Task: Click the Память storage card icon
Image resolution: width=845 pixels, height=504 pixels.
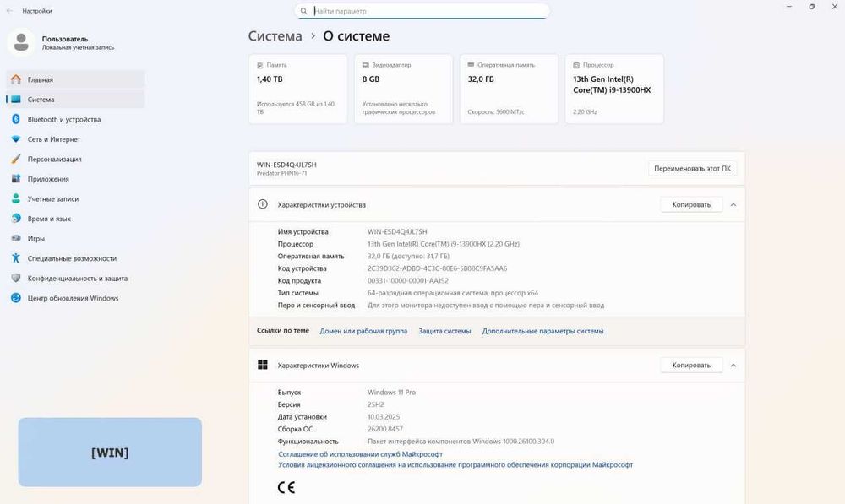Action: pos(260,65)
